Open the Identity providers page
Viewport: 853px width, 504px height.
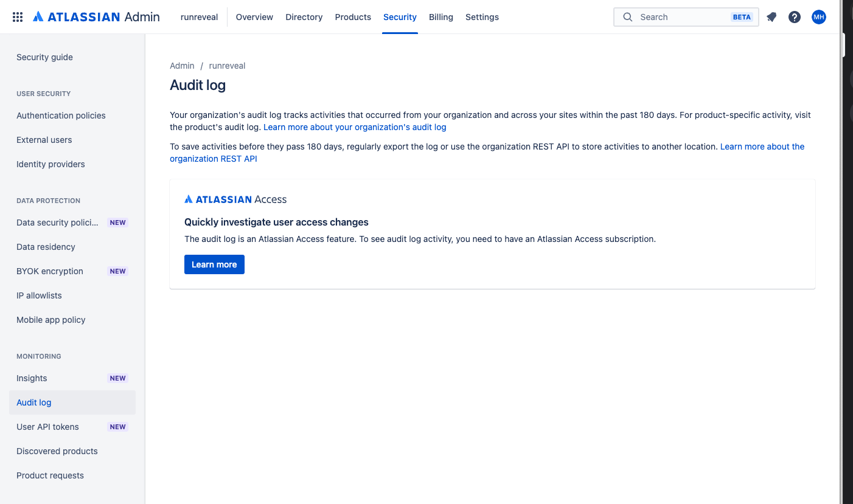(x=50, y=164)
